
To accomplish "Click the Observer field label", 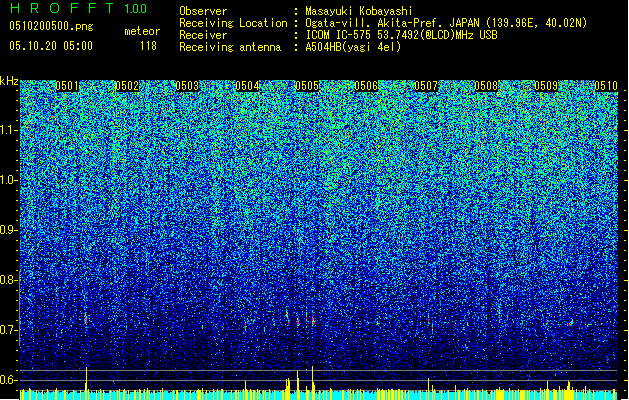I will tap(203, 11).
